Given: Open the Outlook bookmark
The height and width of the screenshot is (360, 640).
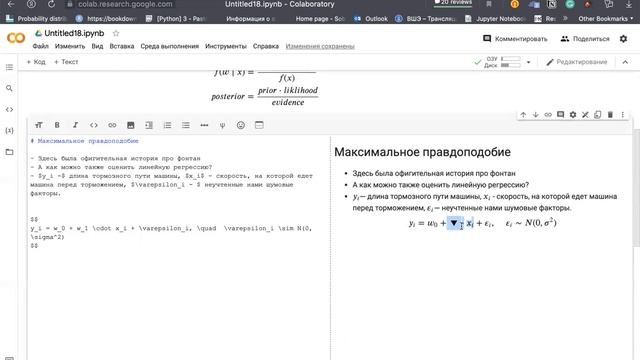Looking at the screenshot, I should point(371,19).
